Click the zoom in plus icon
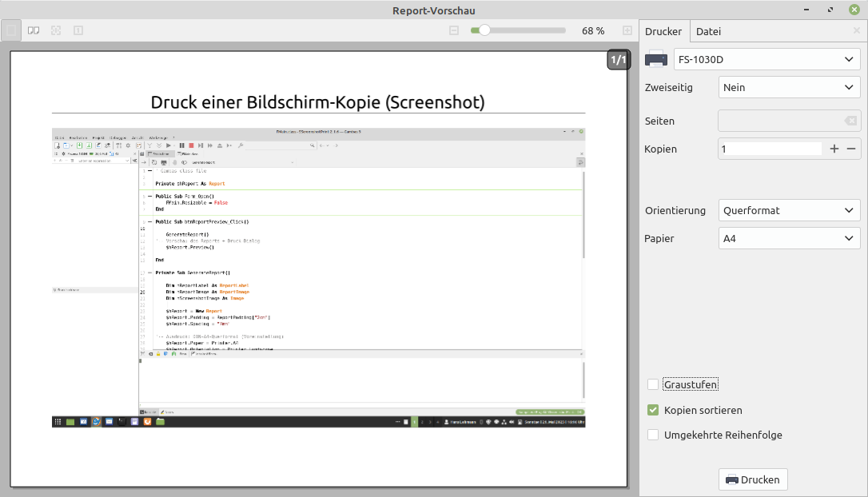The width and height of the screenshot is (868, 497). pos(627,30)
